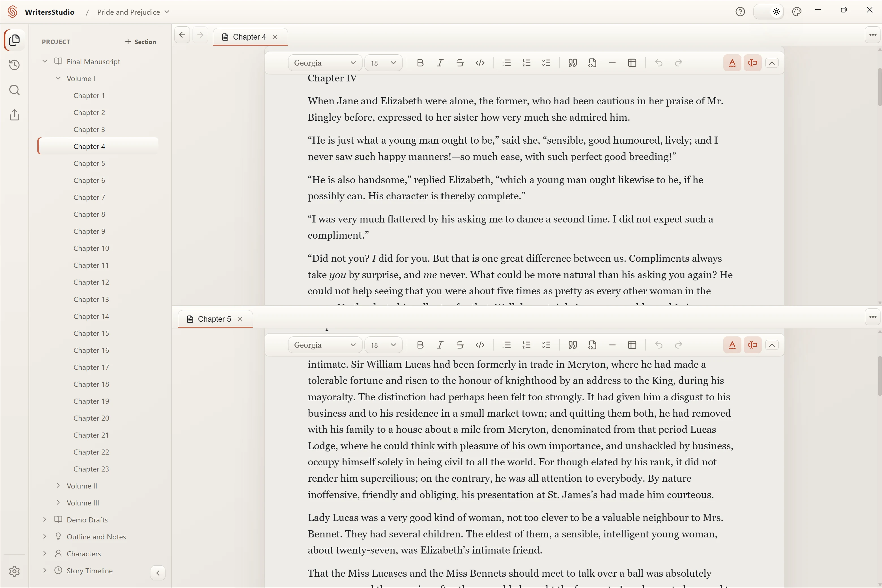
Task: Toggle italic in Chapter 4 toolbar
Action: (440, 63)
